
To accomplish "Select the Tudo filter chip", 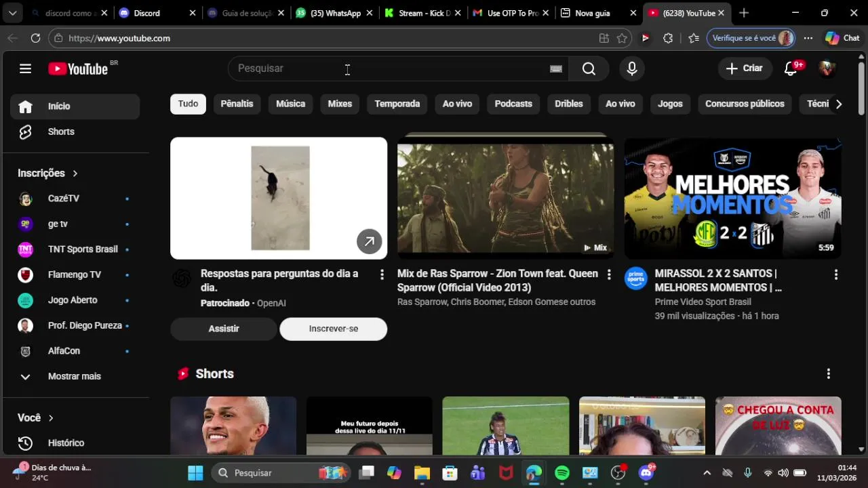I will coord(188,104).
